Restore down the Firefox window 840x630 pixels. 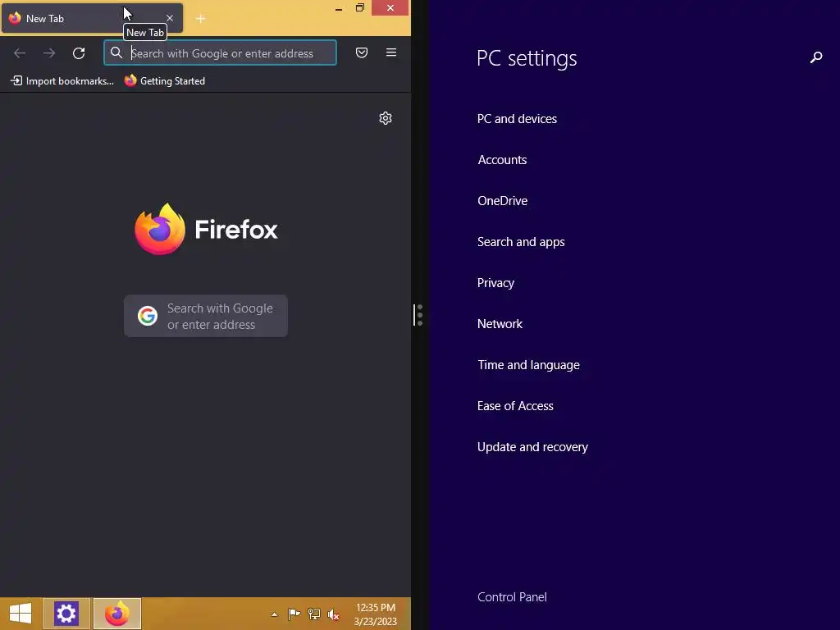click(x=360, y=8)
